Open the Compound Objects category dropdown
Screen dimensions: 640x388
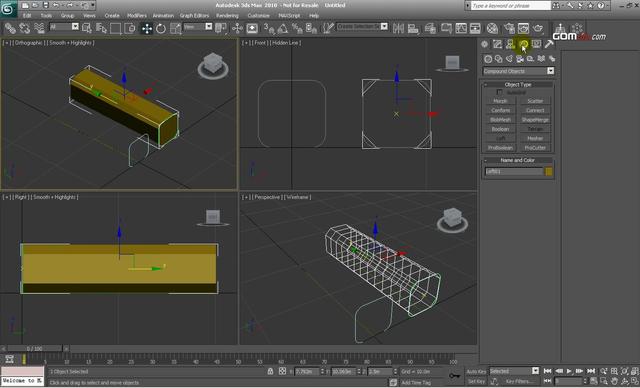click(x=518, y=71)
